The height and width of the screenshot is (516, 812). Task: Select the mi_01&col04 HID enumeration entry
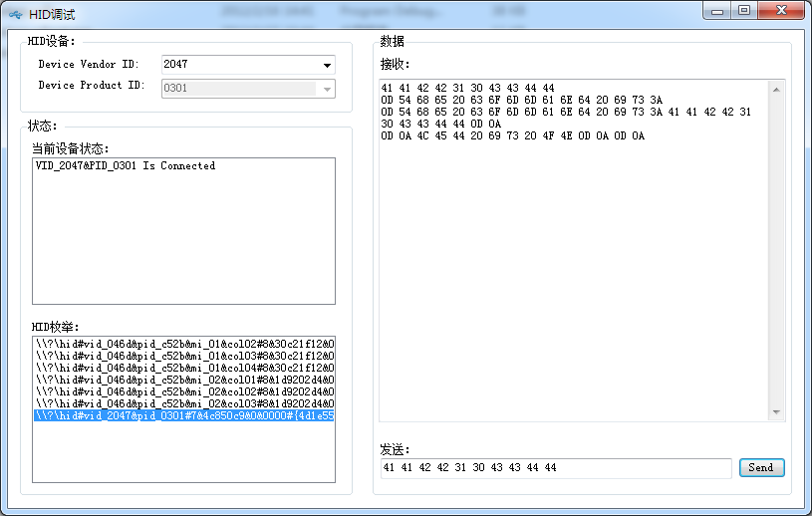click(x=184, y=368)
